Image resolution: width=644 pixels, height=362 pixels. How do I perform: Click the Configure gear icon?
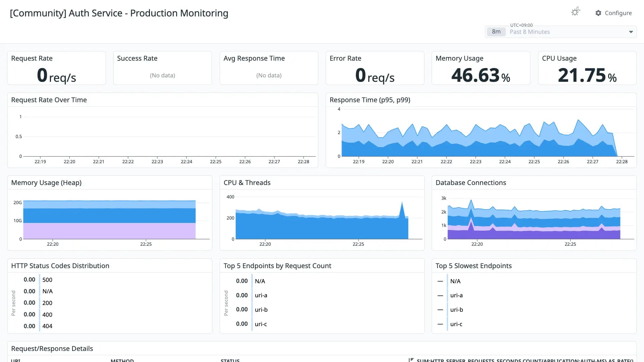tap(598, 13)
